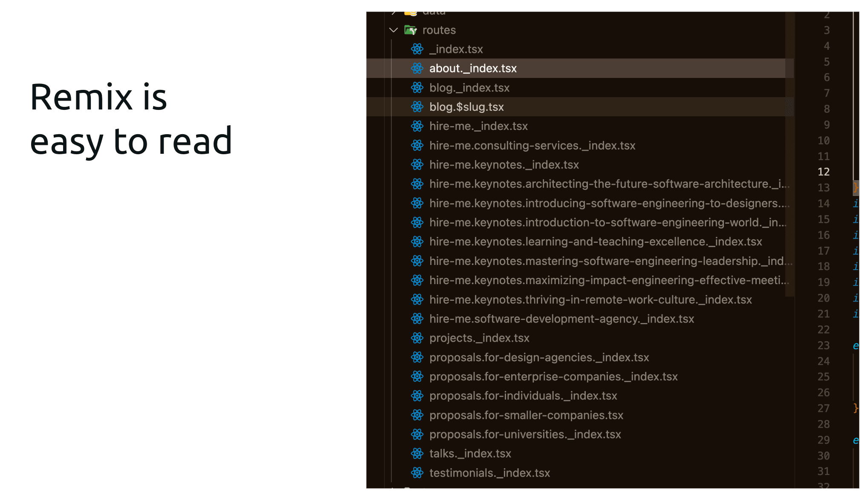The height and width of the screenshot is (495, 868).
Task: Click React icon next to about._index.tsx
Action: tap(417, 68)
